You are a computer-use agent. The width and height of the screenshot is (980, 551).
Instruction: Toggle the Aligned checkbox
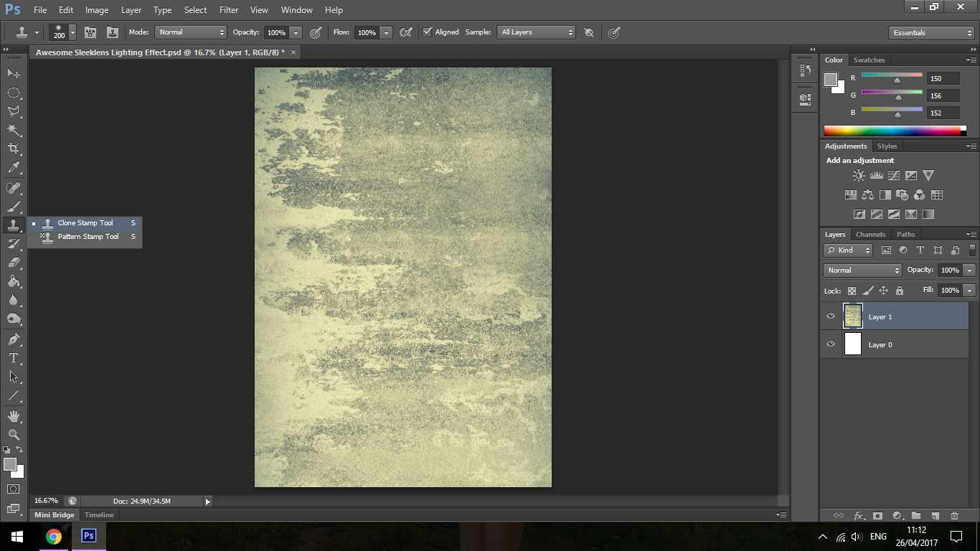(x=428, y=32)
